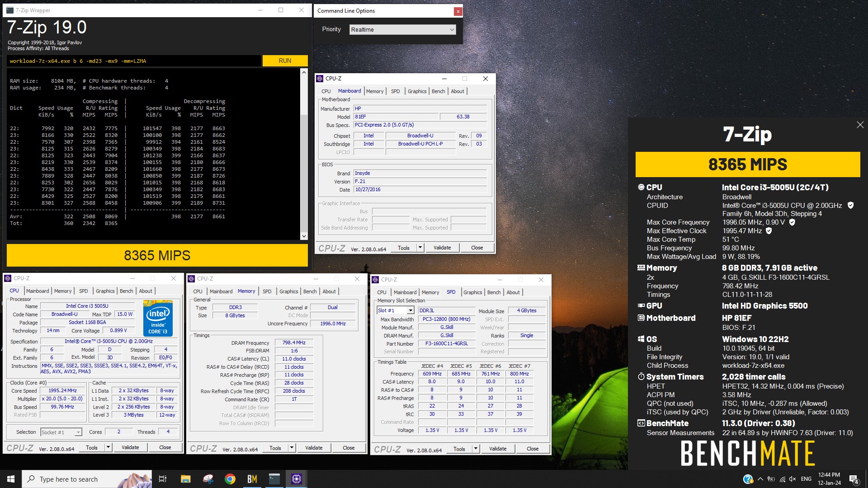Open the Priority Realtime dropdown
868x488 pixels.
coord(402,29)
